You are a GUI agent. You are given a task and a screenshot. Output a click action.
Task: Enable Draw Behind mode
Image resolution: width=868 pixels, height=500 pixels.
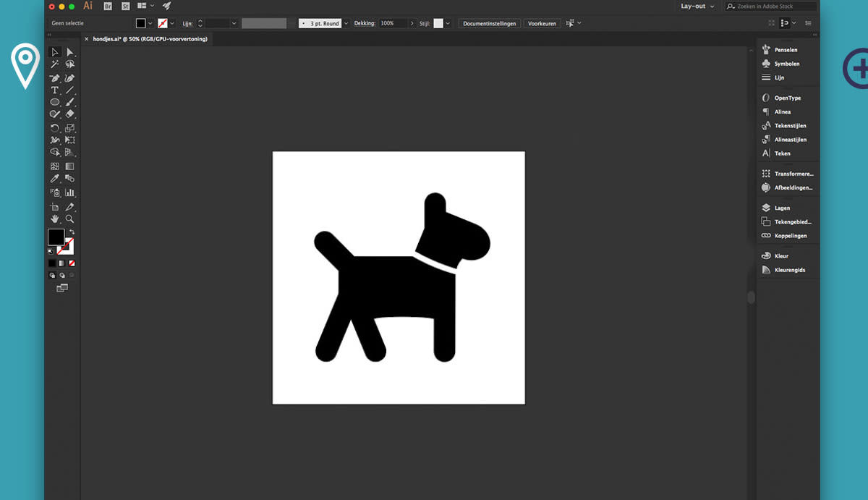pos(62,276)
